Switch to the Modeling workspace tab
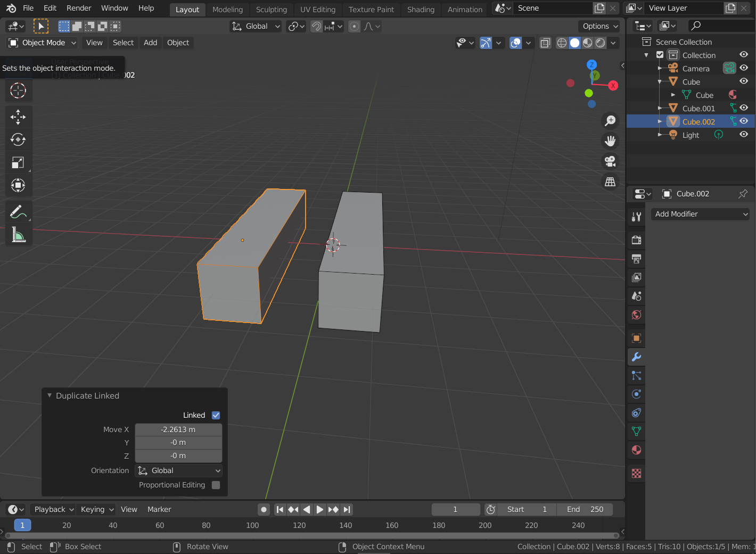756x554 pixels. click(x=227, y=10)
